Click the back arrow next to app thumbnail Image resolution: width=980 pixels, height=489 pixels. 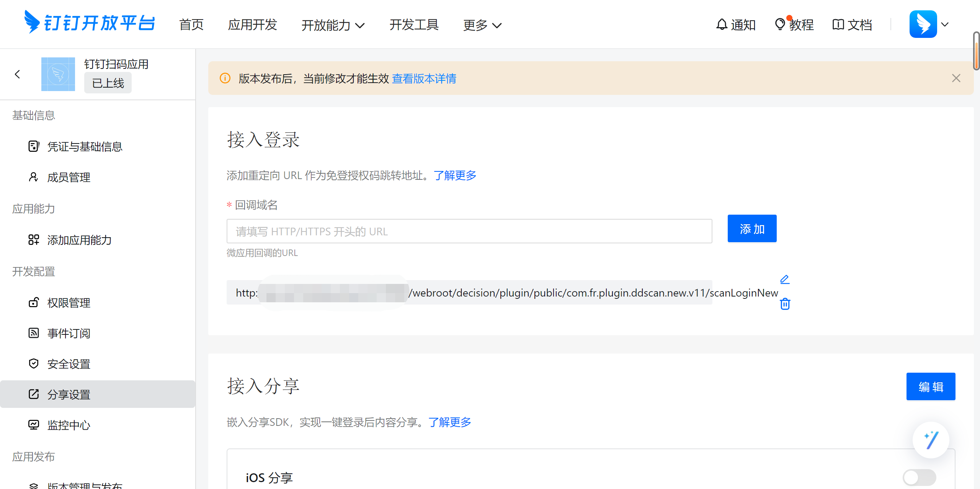pyautogui.click(x=17, y=74)
